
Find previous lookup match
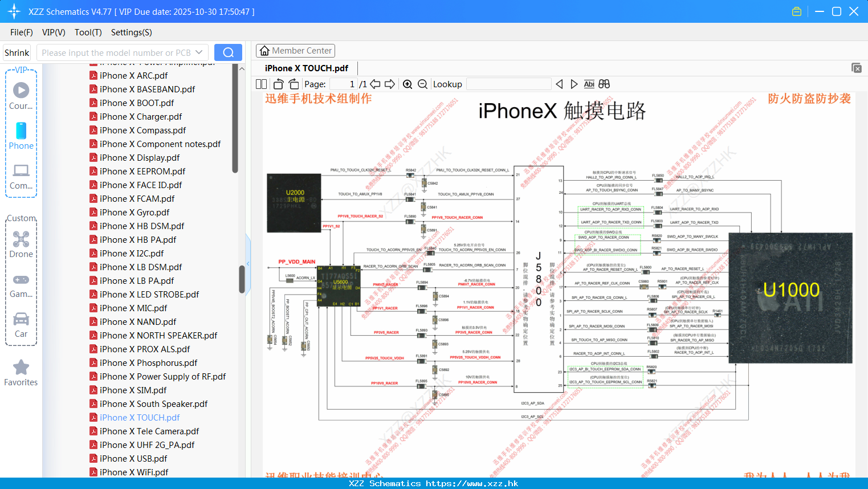(x=559, y=84)
